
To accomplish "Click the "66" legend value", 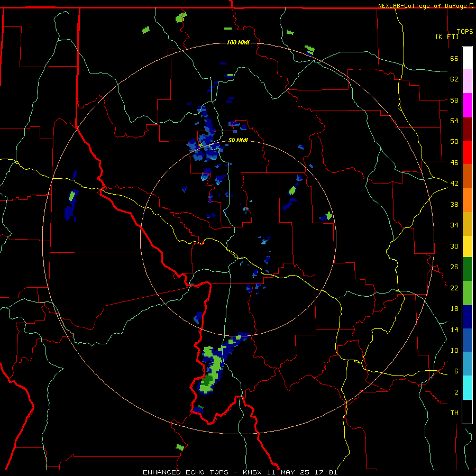I will [454, 58].
